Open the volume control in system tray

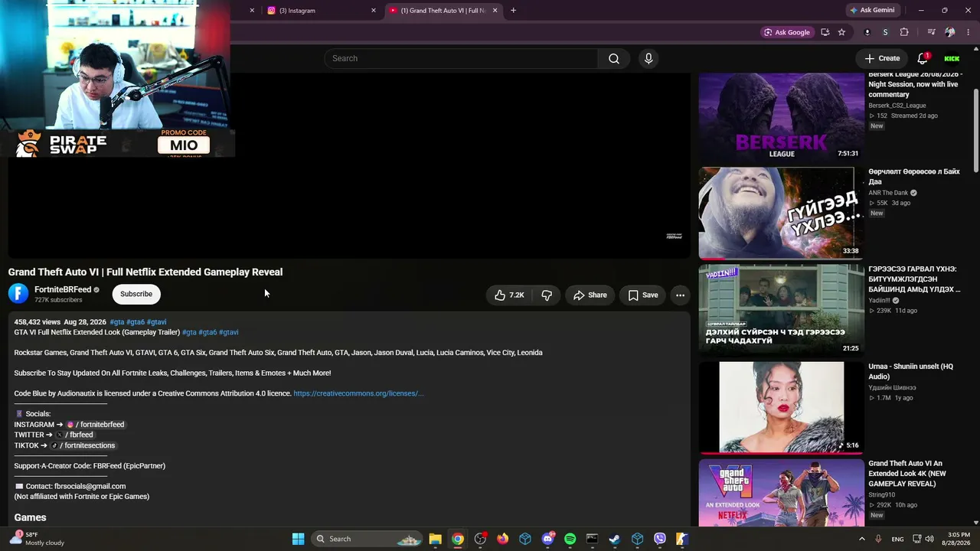[x=929, y=539]
